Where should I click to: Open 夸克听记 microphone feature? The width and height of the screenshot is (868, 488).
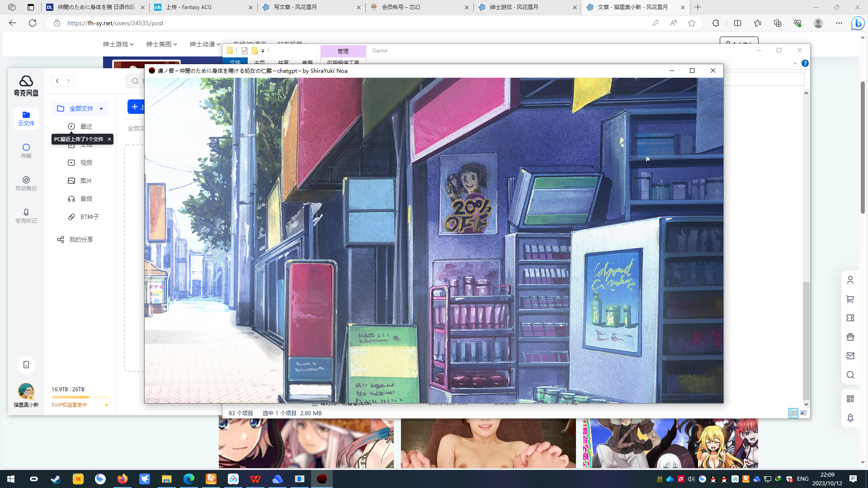click(26, 216)
